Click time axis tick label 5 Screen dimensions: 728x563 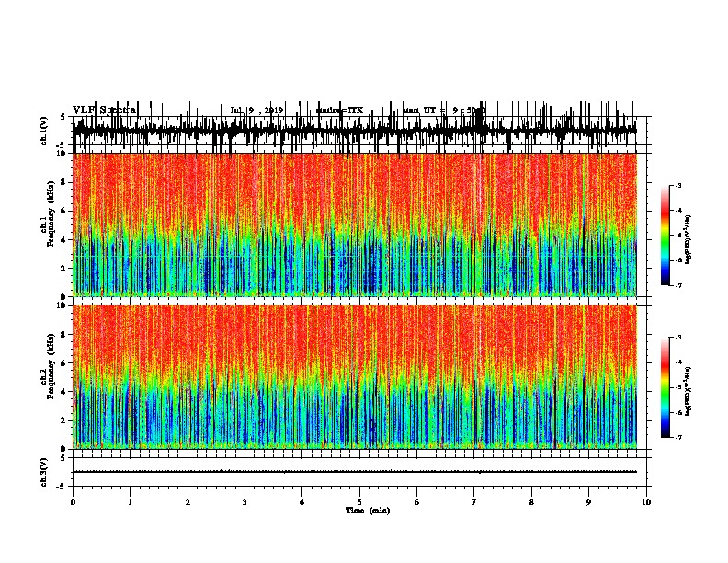(x=359, y=502)
